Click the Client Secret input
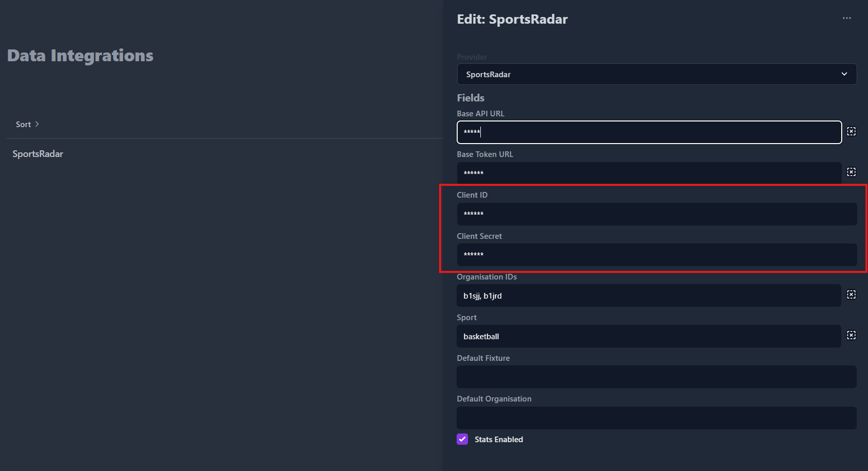The width and height of the screenshot is (868, 471). point(657,254)
